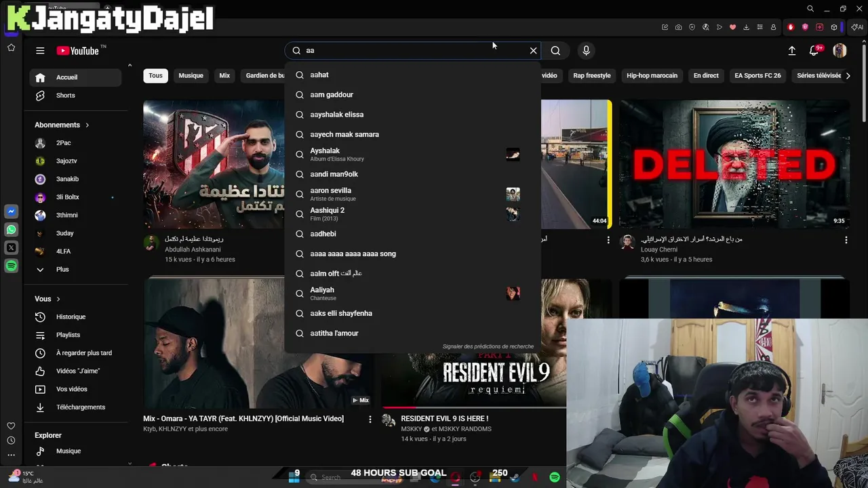Select the Rap freestyle chip
Image resolution: width=868 pixels, height=488 pixels.
[x=591, y=76]
